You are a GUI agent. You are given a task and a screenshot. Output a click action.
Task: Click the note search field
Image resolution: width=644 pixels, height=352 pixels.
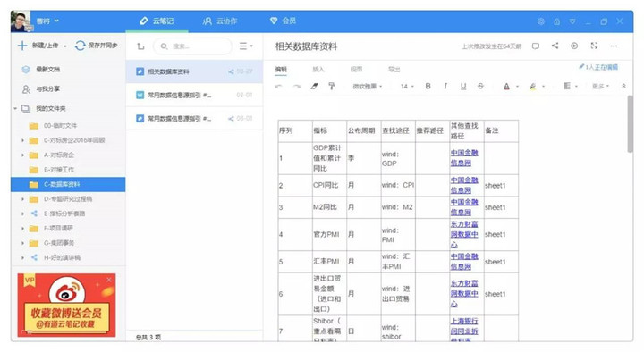point(192,46)
